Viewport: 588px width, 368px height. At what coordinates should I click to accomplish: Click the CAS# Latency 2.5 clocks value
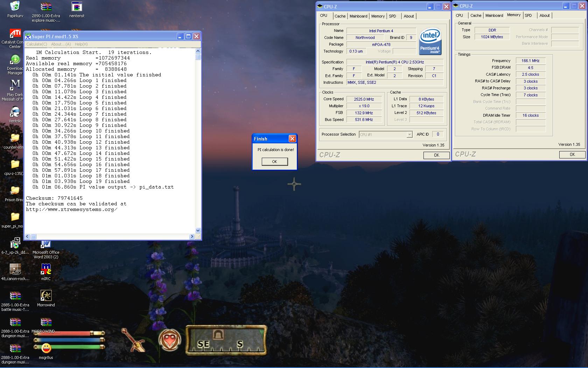tap(531, 74)
